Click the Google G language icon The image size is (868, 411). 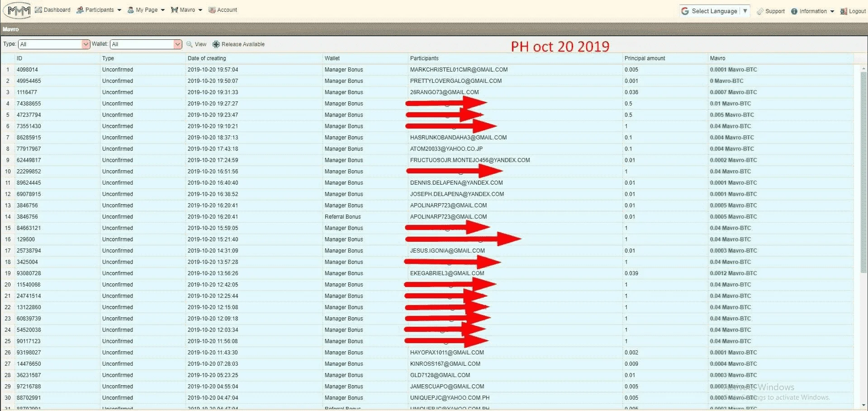[x=685, y=11]
